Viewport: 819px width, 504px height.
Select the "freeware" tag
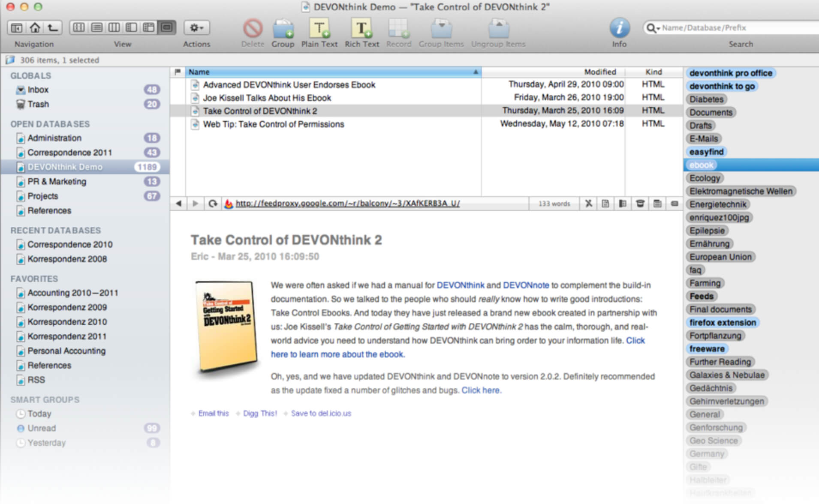click(707, 349)
